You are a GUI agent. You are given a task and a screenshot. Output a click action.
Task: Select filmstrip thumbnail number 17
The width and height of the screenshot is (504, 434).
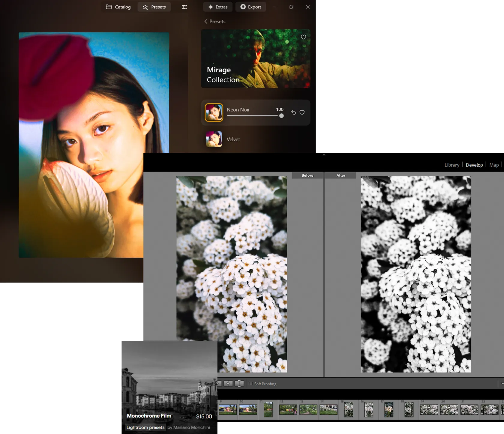pyautogui.click(x=388, y=410)
